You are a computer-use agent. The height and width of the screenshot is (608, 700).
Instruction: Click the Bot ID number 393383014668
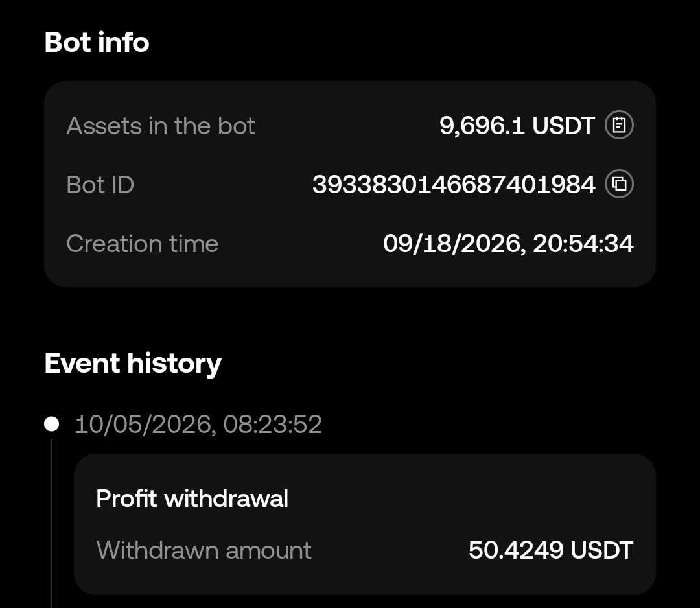point(454,184)
